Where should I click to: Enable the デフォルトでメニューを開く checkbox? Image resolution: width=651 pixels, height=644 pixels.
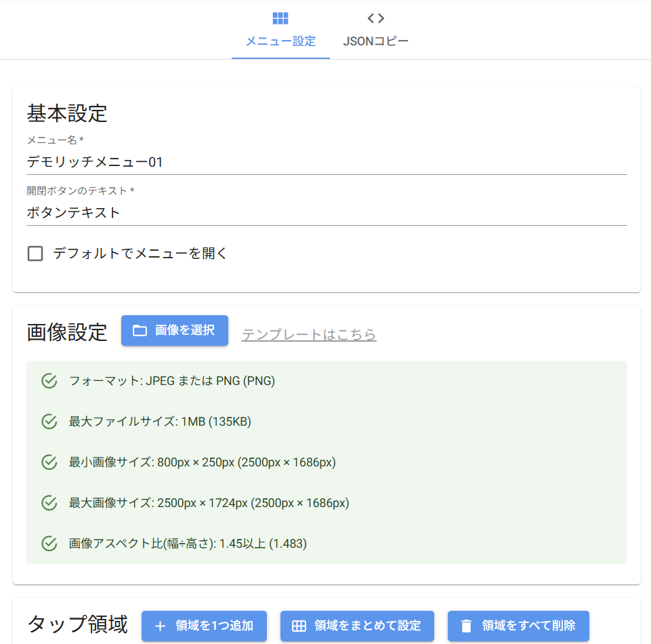point(35,254)
